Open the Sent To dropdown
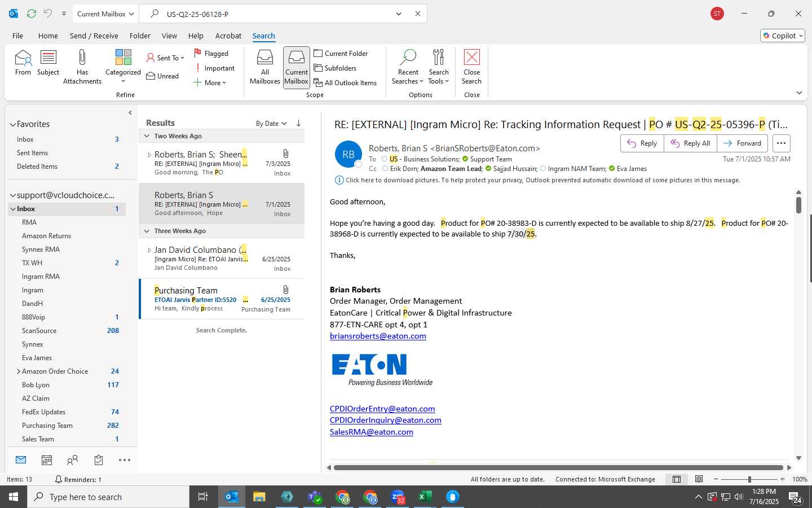This screenshot has height=508, width=812. click(165, 58)
